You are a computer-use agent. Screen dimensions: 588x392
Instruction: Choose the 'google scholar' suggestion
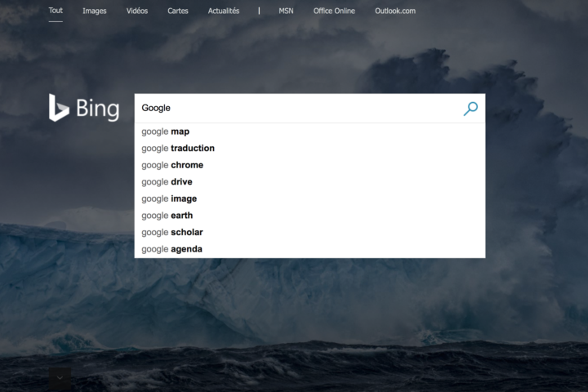coord(310,232)
